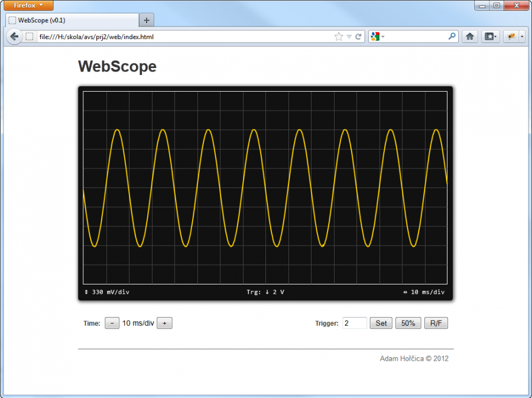Reload the page using the refresh icon
This screenshot has height=398, width=532.
click(x=358, y=37)
